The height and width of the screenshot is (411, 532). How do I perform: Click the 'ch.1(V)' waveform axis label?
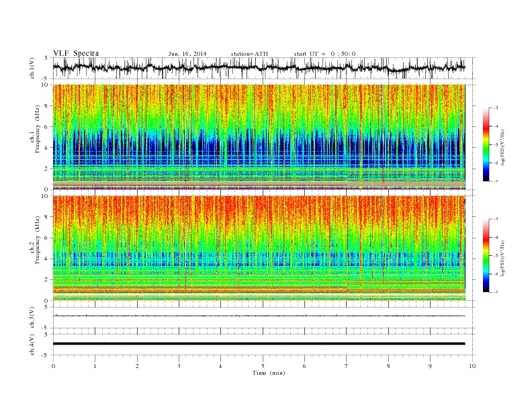(32, 68)
